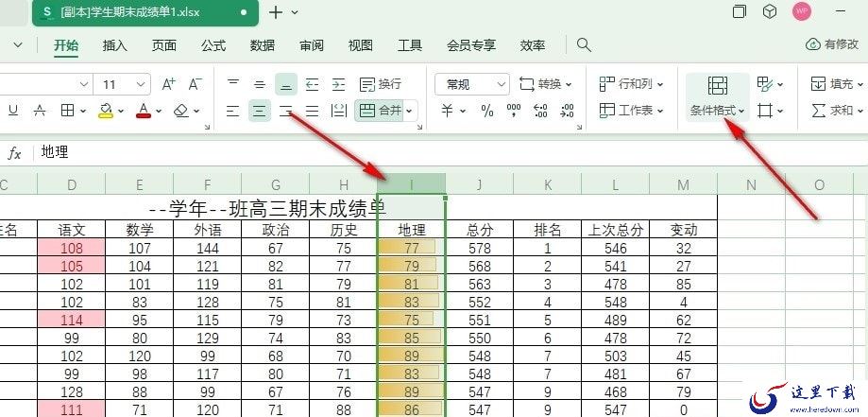
Task: Select the [副本]学生期末成绩单1.xlsx file tab
Action: pos(145,12)
